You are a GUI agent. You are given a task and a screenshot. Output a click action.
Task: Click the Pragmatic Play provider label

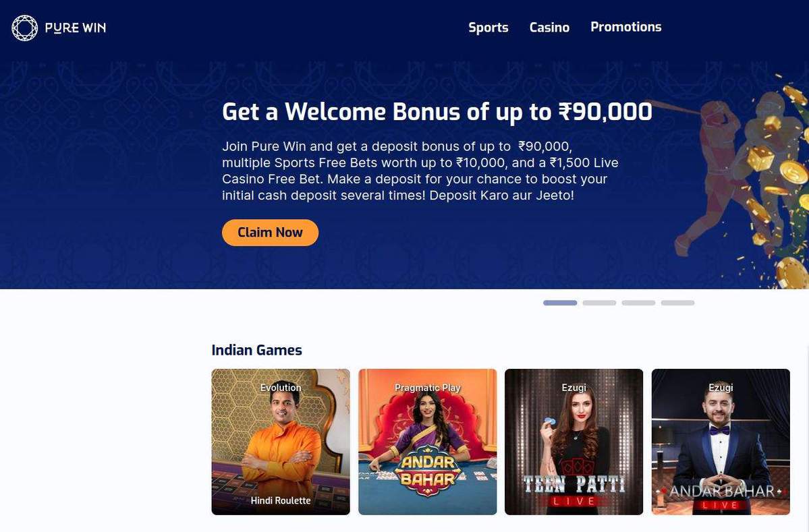(x=427, y=388)
